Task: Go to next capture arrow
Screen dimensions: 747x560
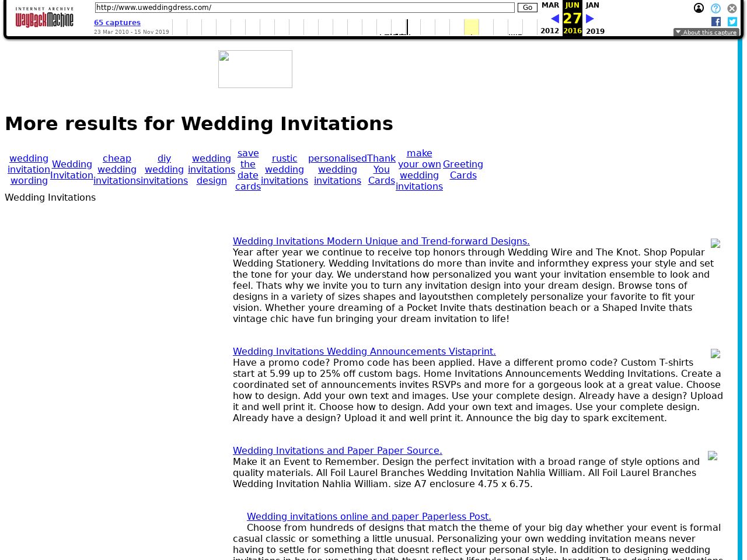Action: 589,19
